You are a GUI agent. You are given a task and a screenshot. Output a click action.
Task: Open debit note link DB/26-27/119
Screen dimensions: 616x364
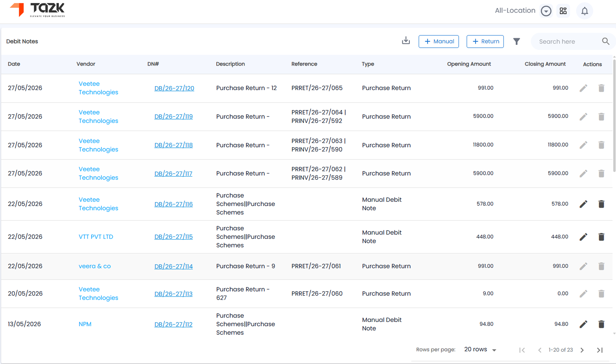173,116
